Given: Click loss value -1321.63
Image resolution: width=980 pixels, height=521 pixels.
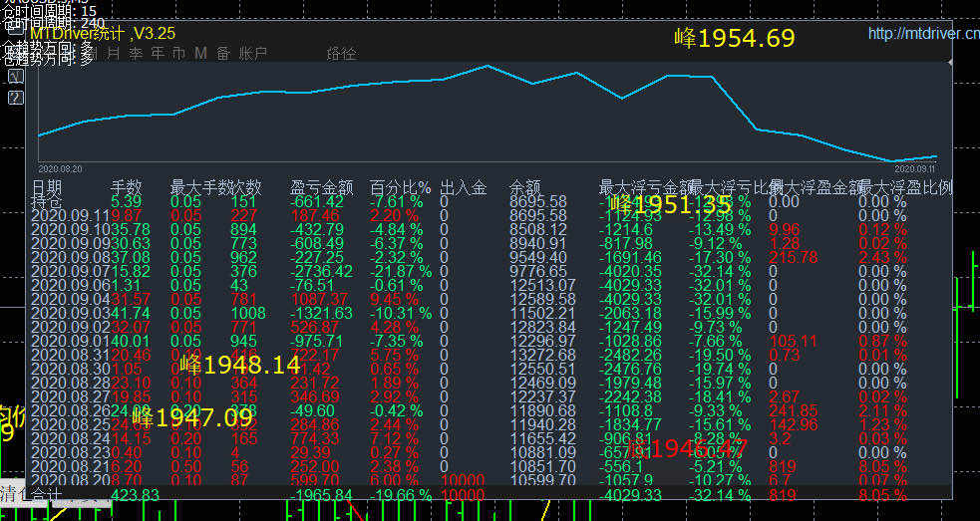Looking at the screenshot, I should [321, 313].
